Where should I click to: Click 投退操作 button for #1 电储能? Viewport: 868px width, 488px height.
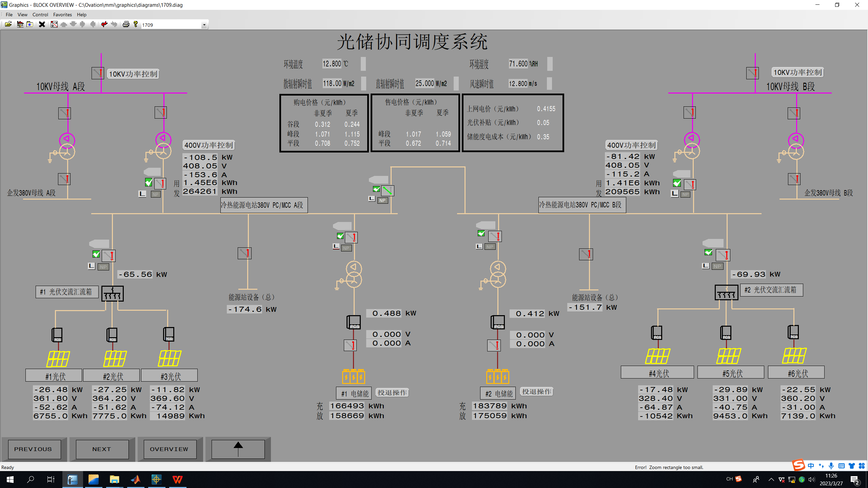coord(392,392)
